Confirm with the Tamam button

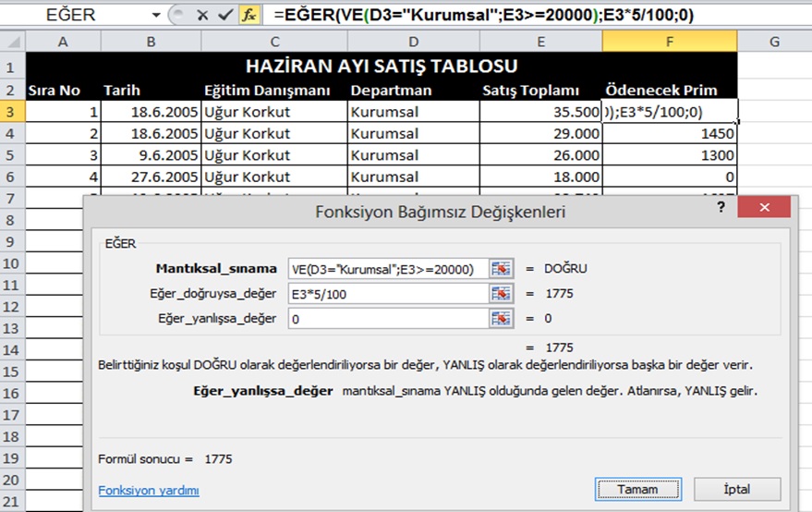coord(638,489)
